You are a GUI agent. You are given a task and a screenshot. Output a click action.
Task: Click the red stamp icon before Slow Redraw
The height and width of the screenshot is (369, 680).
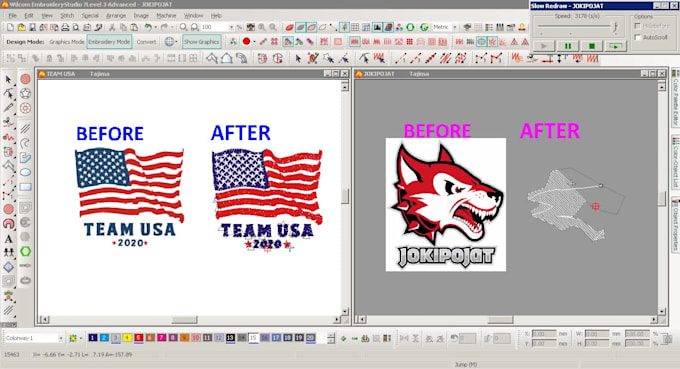[522, 27]
